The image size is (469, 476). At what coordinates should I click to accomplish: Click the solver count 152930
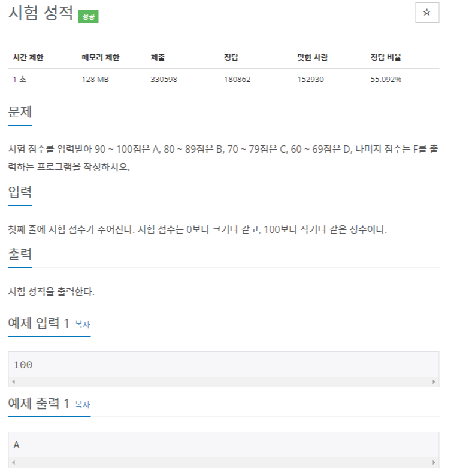[x=310, y=79]
